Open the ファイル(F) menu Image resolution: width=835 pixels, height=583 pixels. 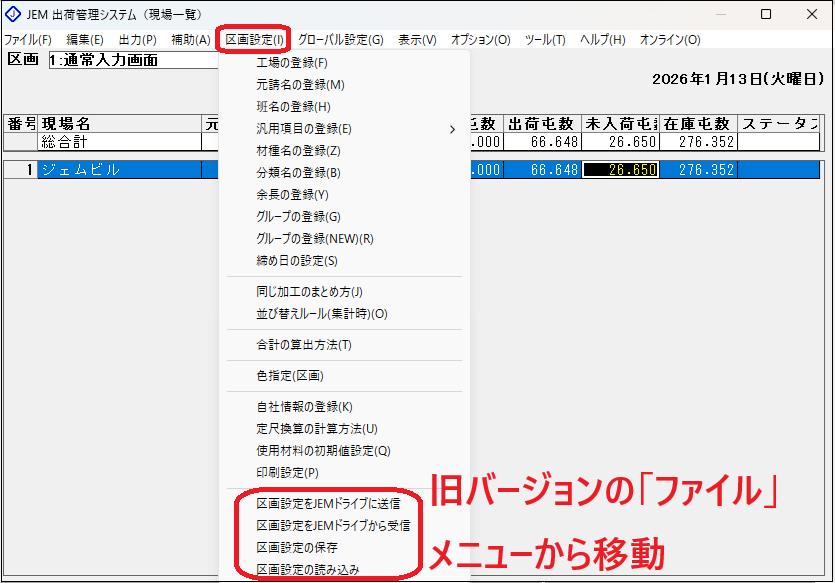27,40
